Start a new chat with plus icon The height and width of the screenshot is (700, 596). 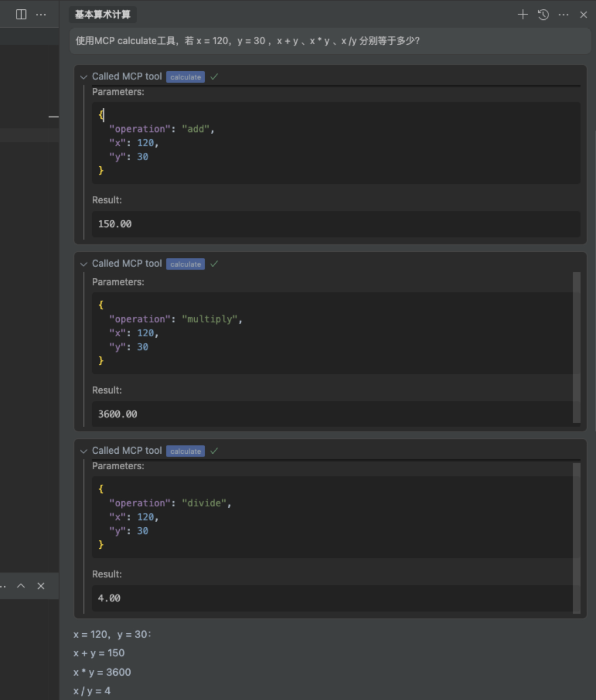523,14
